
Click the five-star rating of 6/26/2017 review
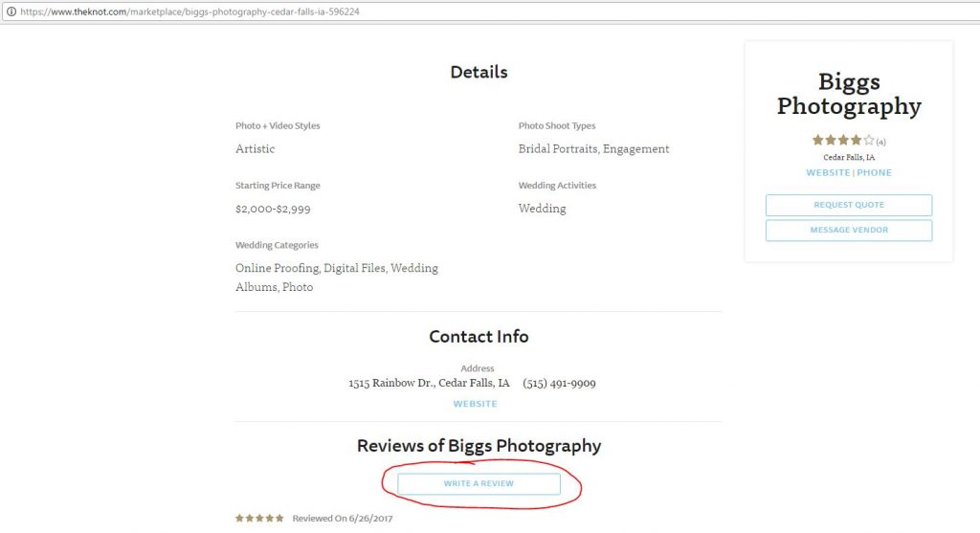pyautogui.click(x=259, y=518)
